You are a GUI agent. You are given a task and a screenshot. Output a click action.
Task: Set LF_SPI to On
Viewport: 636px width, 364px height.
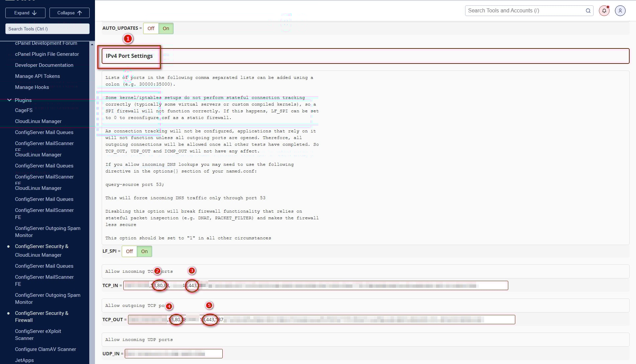click(x=144, y=251)
